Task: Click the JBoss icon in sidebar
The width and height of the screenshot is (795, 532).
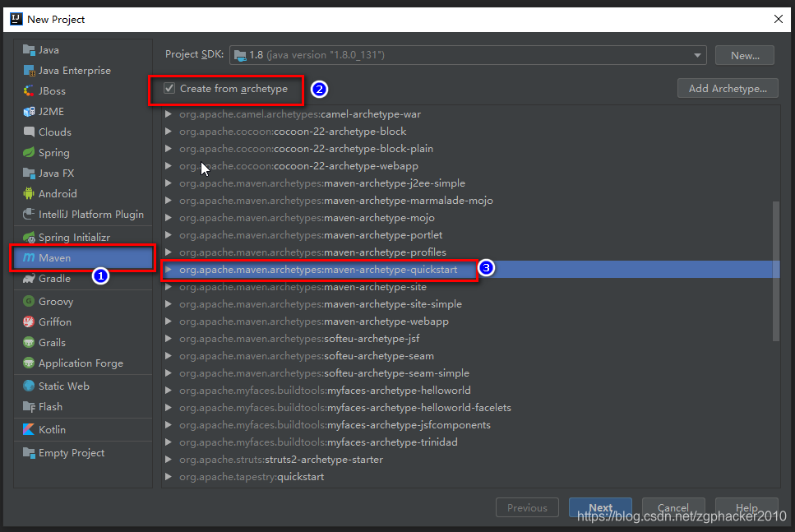Action: point(29,90)
